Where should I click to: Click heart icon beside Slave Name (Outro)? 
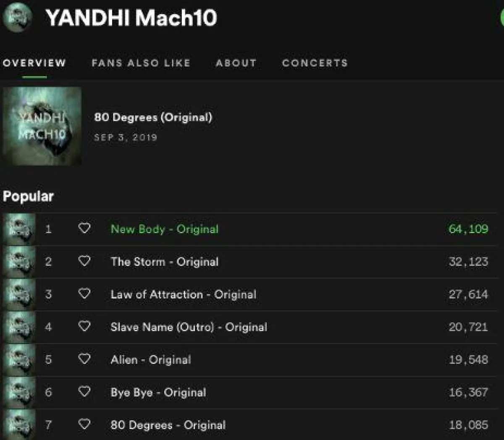(x=84, y=326)
